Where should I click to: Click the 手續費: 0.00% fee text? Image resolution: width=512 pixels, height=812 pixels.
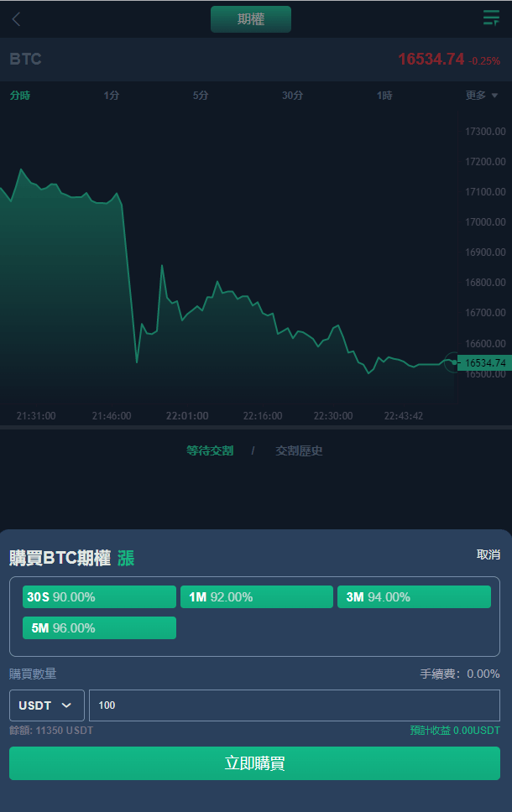460,674
